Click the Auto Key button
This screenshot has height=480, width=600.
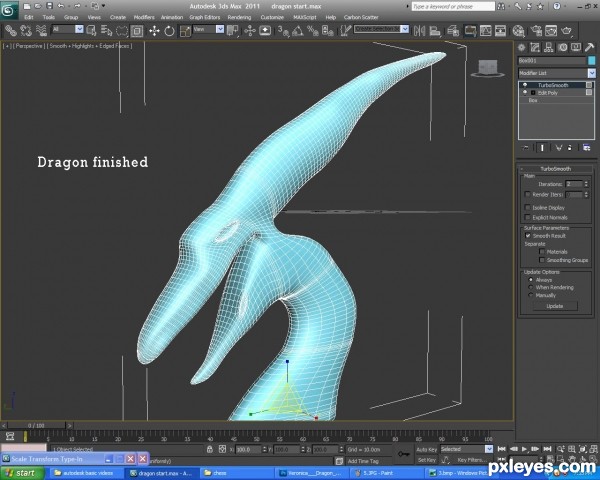pos(426,449)
